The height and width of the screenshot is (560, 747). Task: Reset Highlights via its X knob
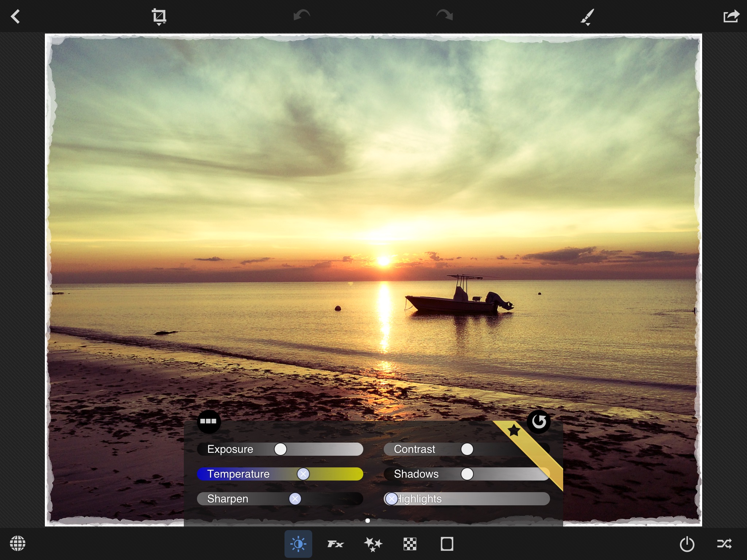(391, 499)
